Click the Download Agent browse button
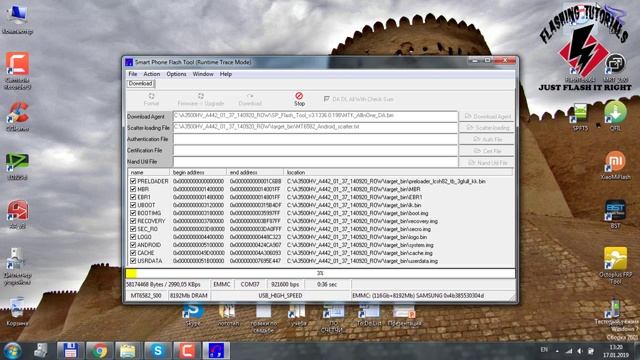This screenshot has width=640, height=360. 487,116
